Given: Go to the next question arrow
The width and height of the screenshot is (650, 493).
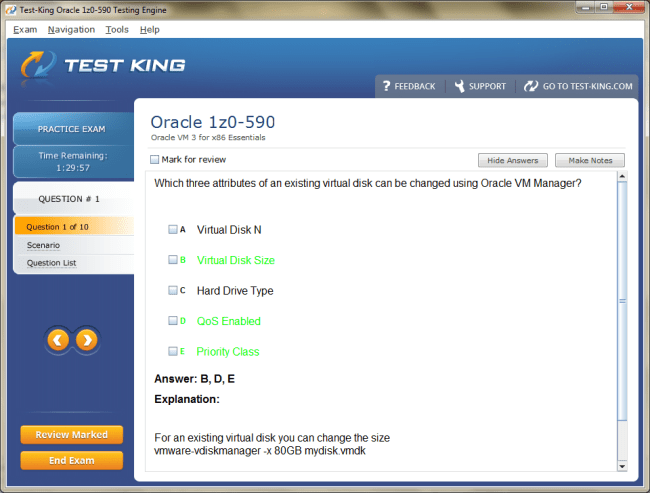Looking at the screenshot, I should (87, 340).
